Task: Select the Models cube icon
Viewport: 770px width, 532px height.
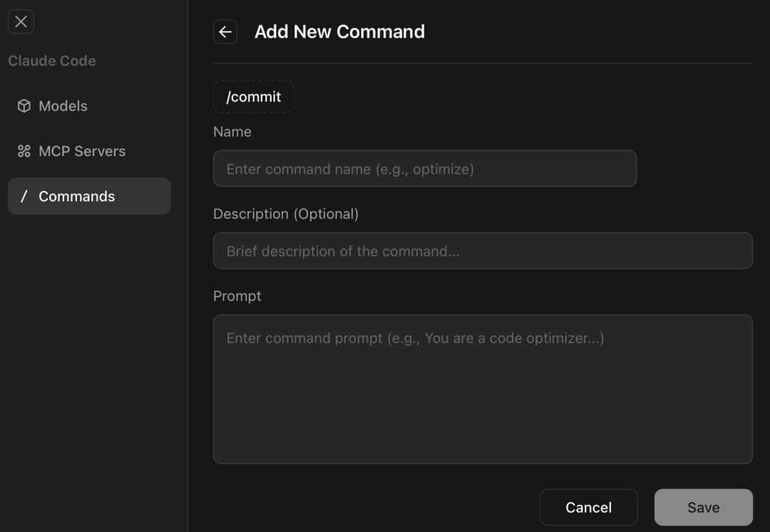Action: pyautogui.click(x=24, y=106)
